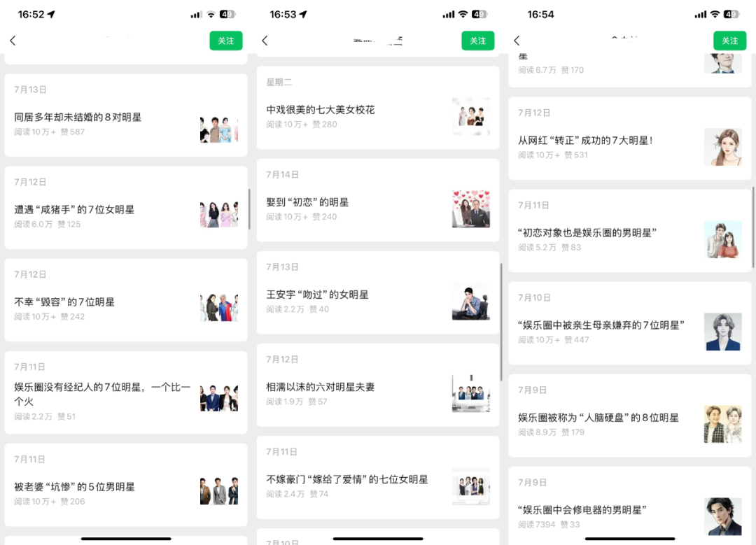Tap thumbnail beside “人脑硬盘” article
This screenshot has width=756, height=545.
pyautogui.click(x=722, y=425)
